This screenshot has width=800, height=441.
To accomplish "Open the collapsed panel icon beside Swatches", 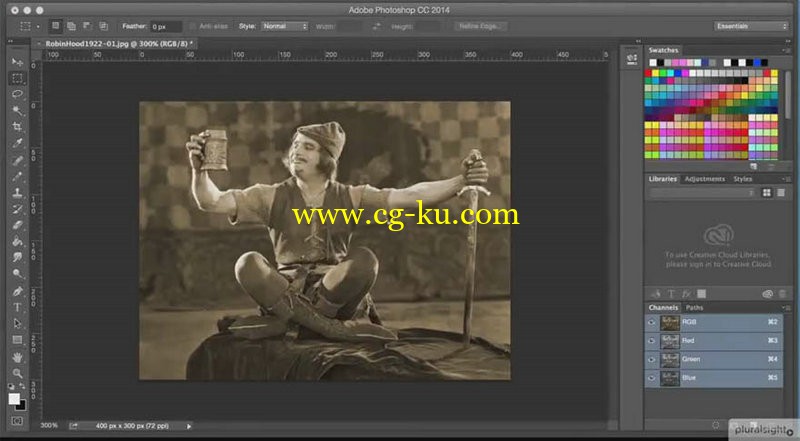I will (632, 59).
